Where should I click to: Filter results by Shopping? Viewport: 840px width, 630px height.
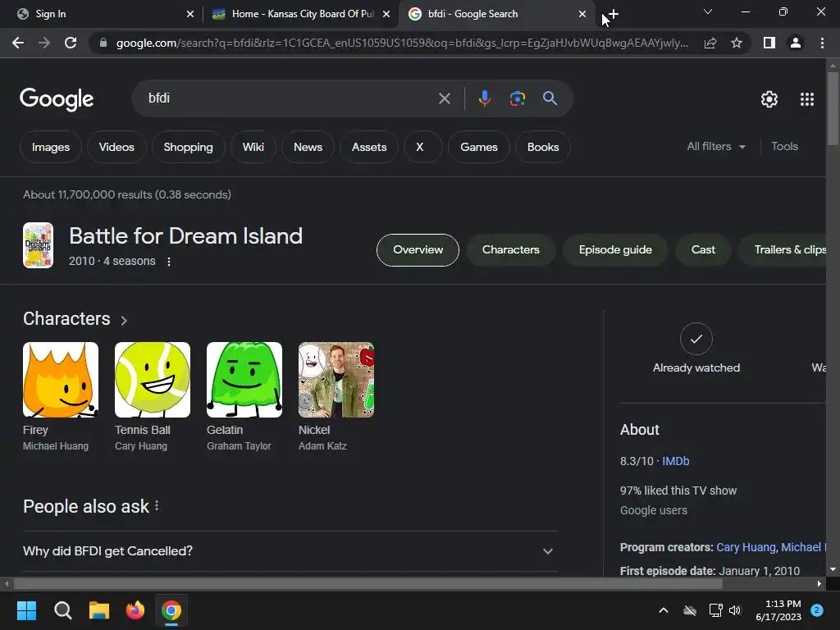pos(188,147)
